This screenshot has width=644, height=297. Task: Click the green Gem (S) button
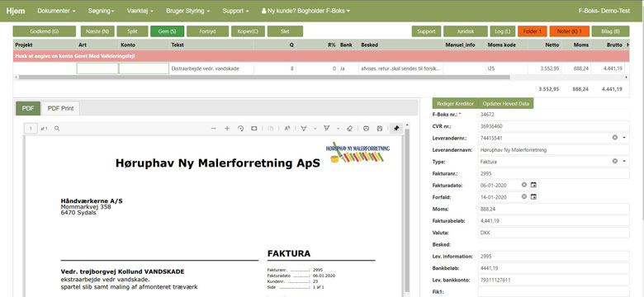(167, 31)
